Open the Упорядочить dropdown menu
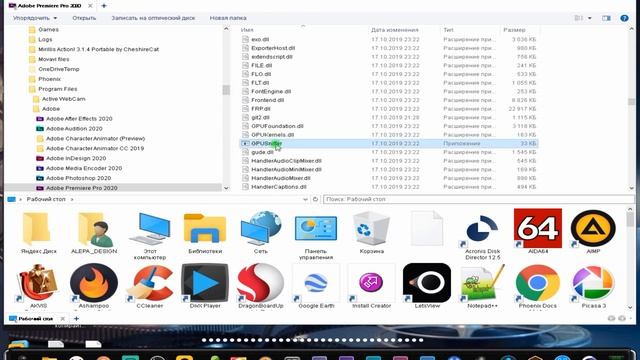The height and width of the screenshot is (360, 640). coord(35,18)
